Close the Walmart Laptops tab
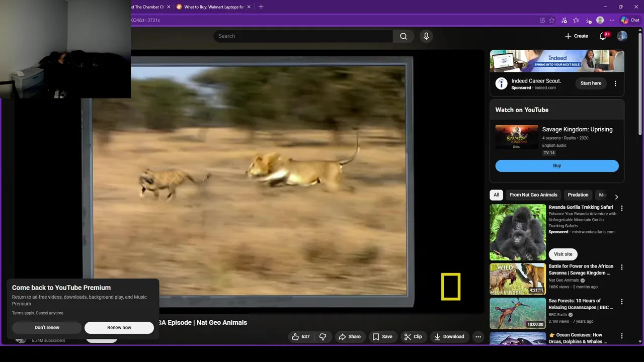644x362 pixels. click(249, 7)
